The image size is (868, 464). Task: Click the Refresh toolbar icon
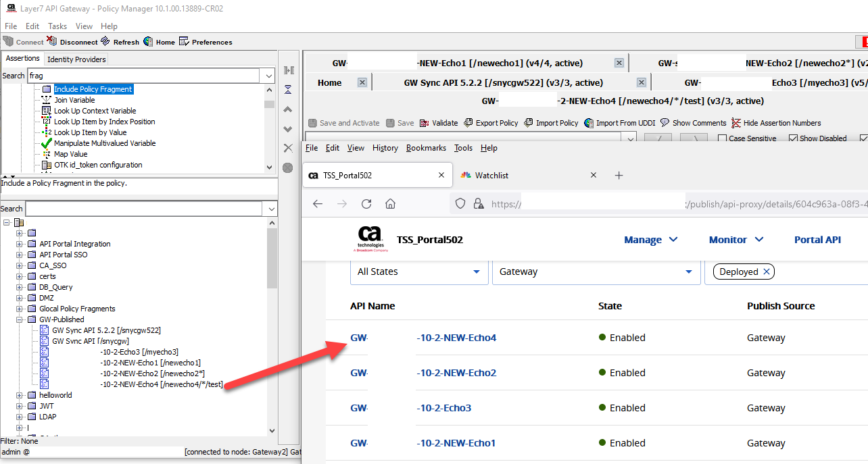coord(105,42)
